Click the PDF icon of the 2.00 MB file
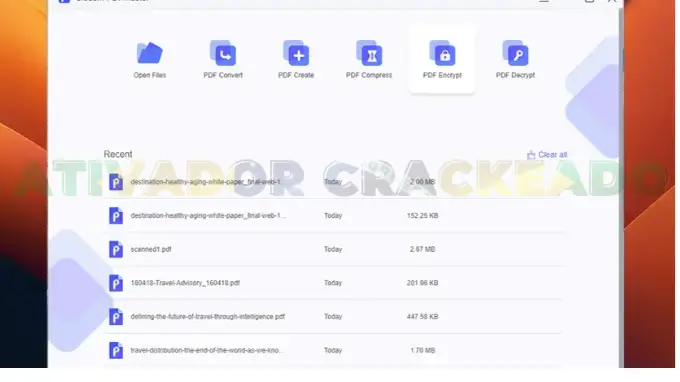 click(116, 182)
